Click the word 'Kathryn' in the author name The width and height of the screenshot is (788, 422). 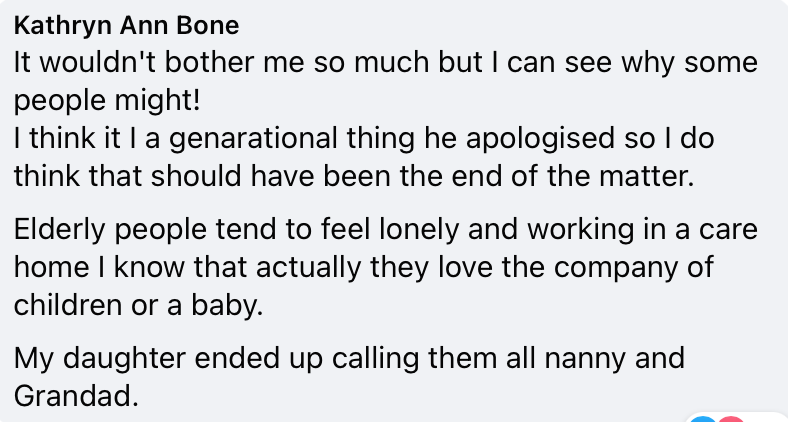61,26
